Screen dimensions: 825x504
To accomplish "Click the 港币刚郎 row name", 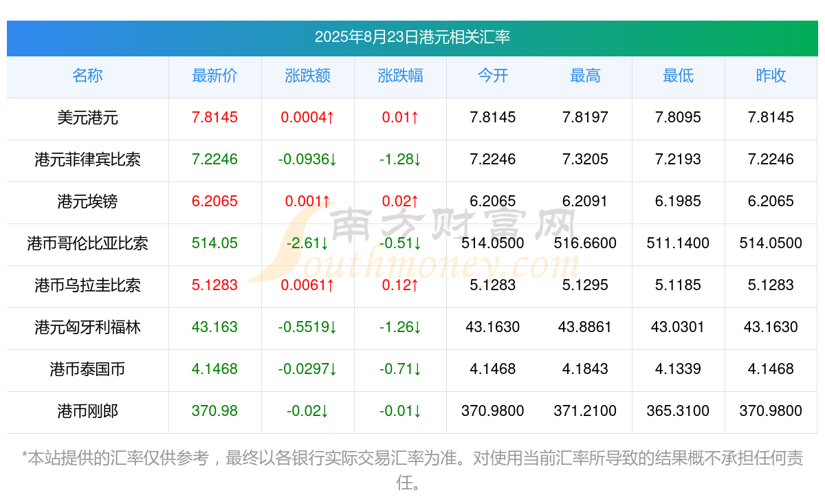I will (x=87, y=411).
